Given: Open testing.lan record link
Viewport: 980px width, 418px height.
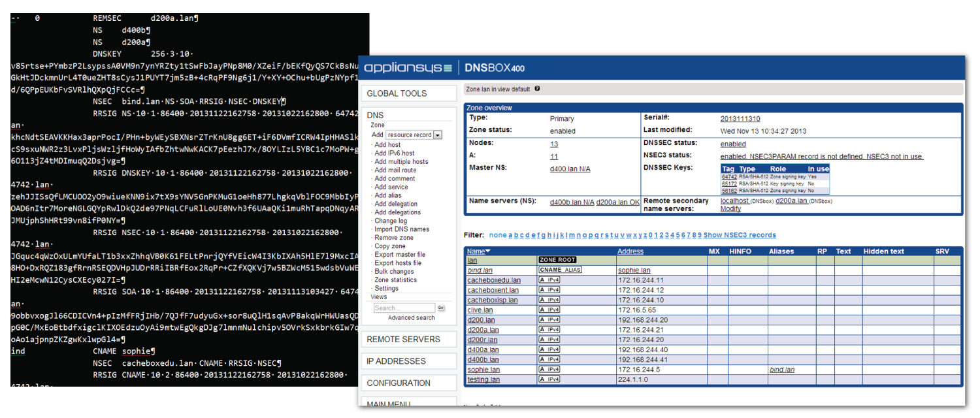Looking at the screenshot, I should (483, 379).
